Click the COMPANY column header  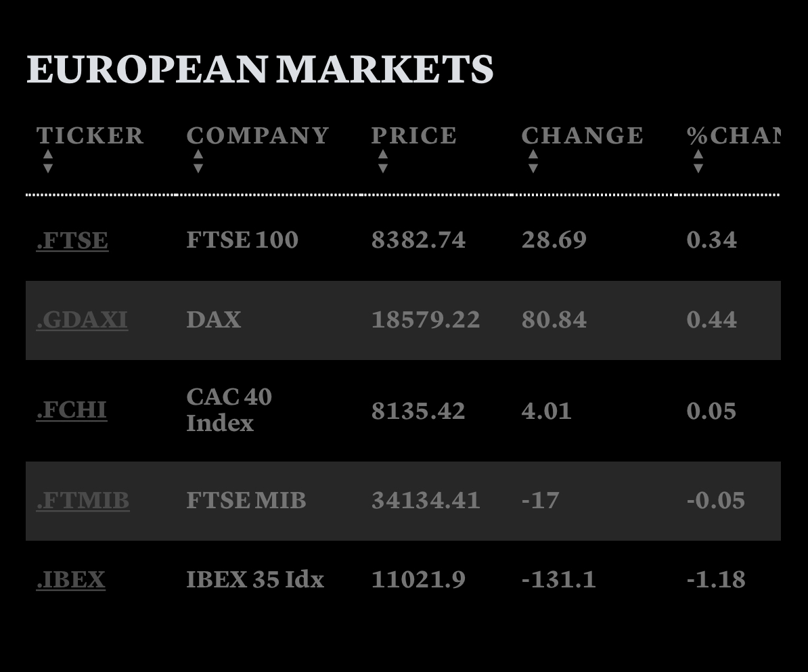[x=257, y=135]
